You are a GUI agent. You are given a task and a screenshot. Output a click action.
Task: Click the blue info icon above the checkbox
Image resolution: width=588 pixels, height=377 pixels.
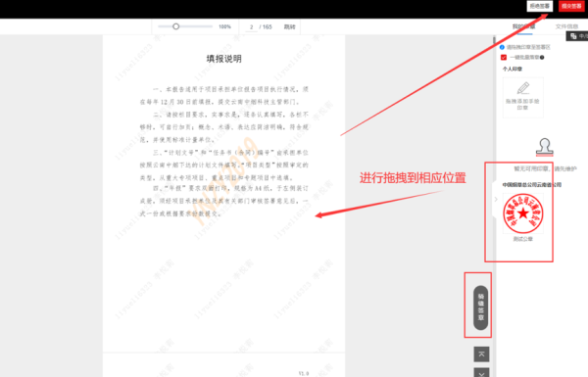tap(502, 47)
